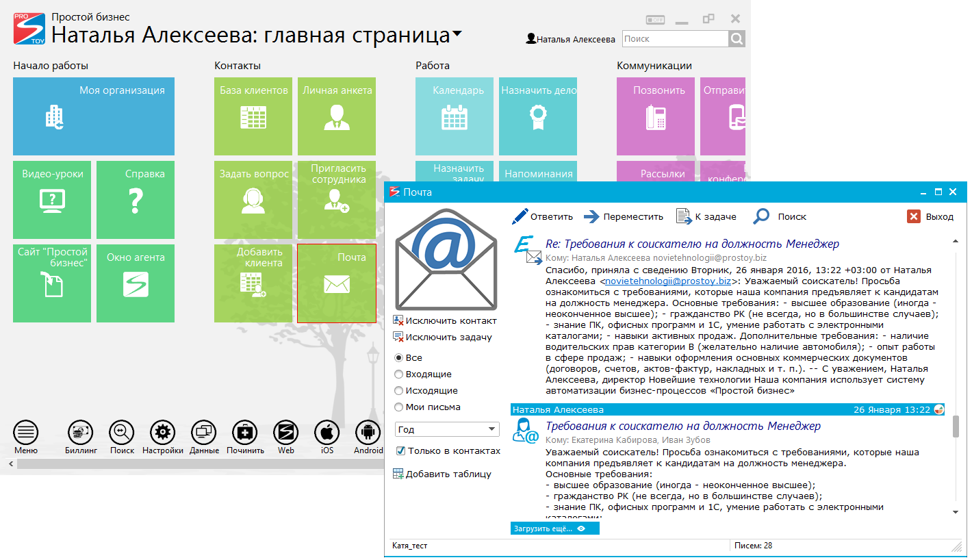Toggle the Только в контактах checkbox
972x560 pixels.
pos(401,451)
